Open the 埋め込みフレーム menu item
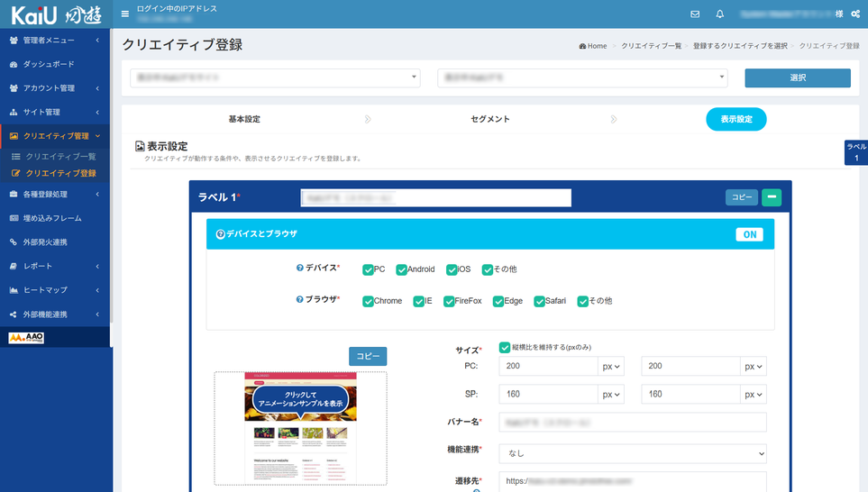 [55, 218]
